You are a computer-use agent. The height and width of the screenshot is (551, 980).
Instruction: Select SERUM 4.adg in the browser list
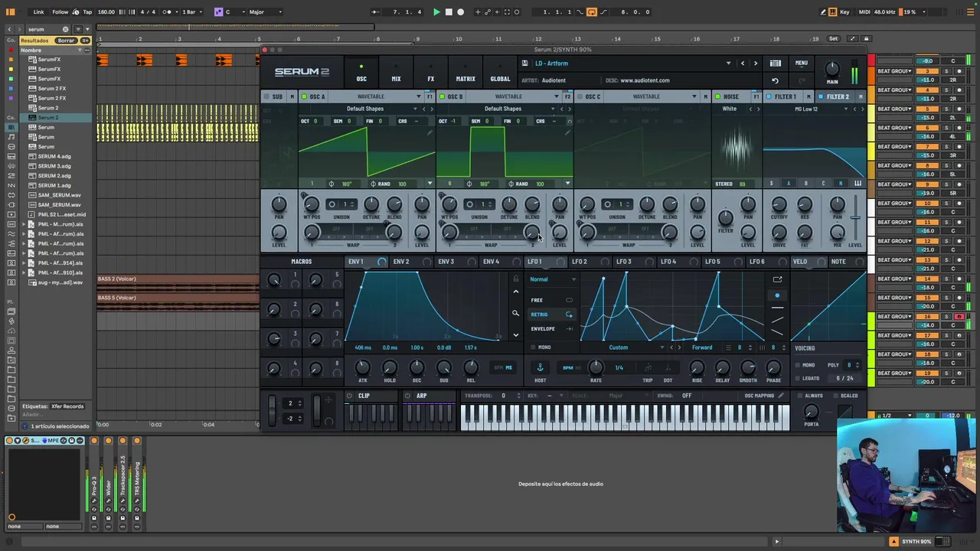54,156
